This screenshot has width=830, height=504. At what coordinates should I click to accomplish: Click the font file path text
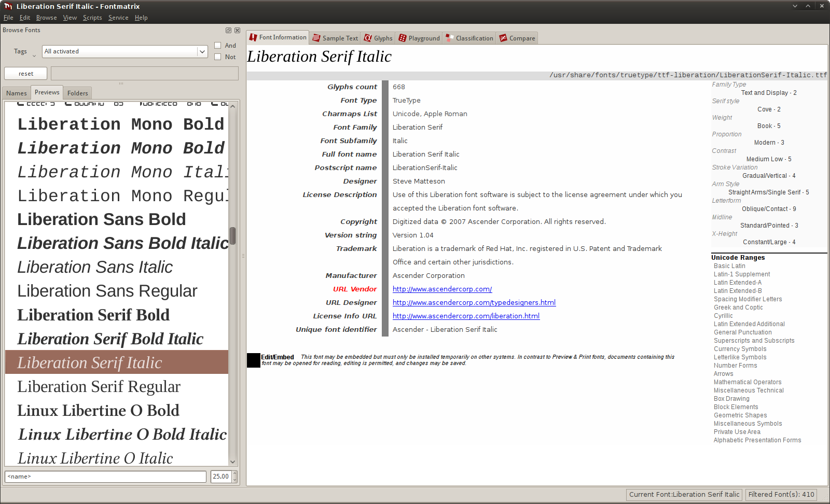[x=688, y=75]
